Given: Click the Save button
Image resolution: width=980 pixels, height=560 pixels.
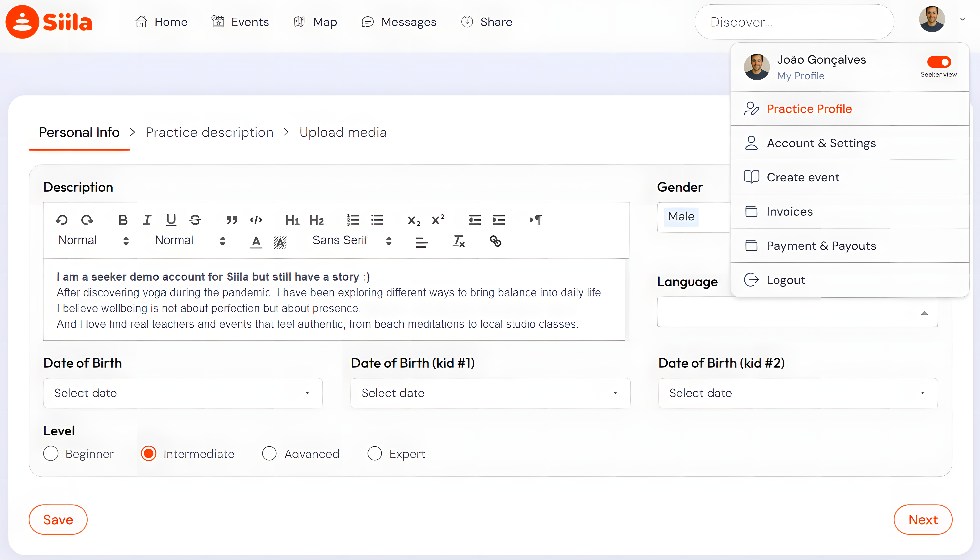Looking at the screenshot, I should pyautogui.click(x=58, y=520).
